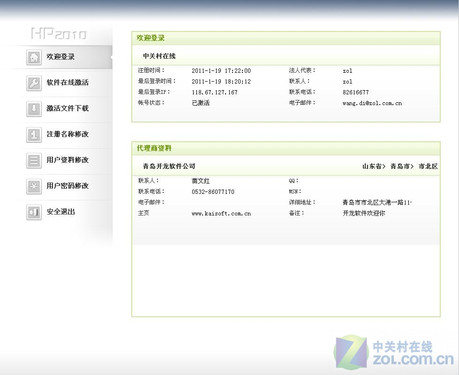The height and width of the screenshot is (375, 459).
Task: Click the list icon for 用户资料修改
Action: [34, 160]
